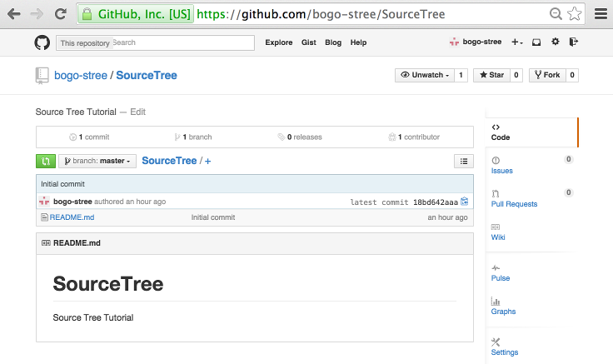Open the Issues tab link

click(502, 171)
